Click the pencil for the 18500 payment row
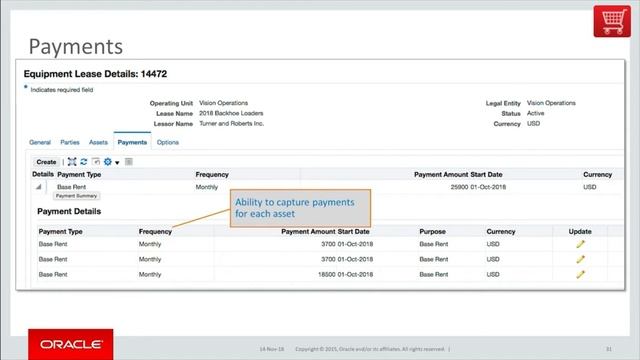Image resolution: width=640 pixels, height=360 pixels. pos(580,274)
